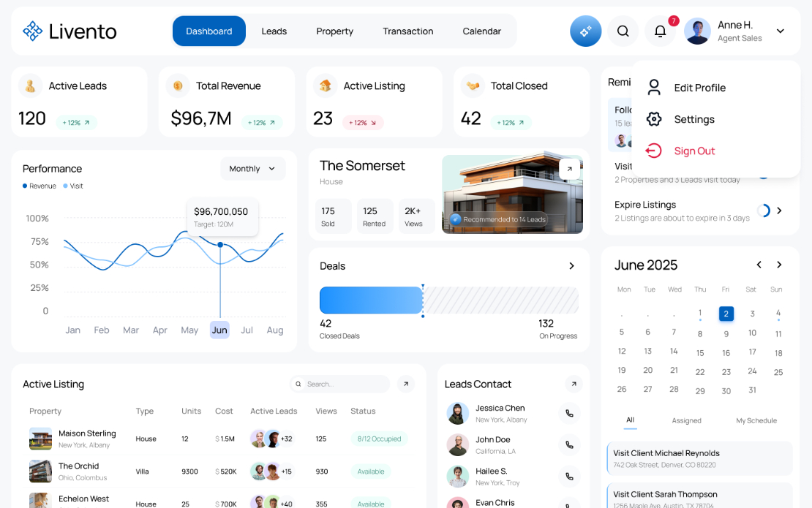
Task: Click the closed deals progress bar
Action: (371, 300)
